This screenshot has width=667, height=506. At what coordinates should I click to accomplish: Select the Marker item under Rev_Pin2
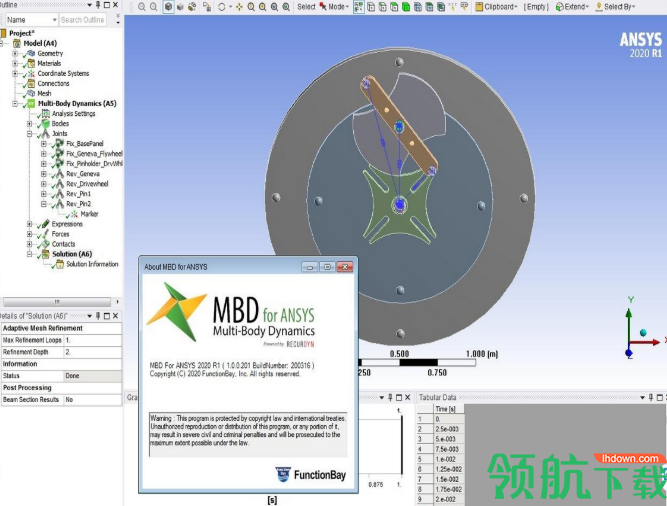pyautogui.click(x=89, y=214)
